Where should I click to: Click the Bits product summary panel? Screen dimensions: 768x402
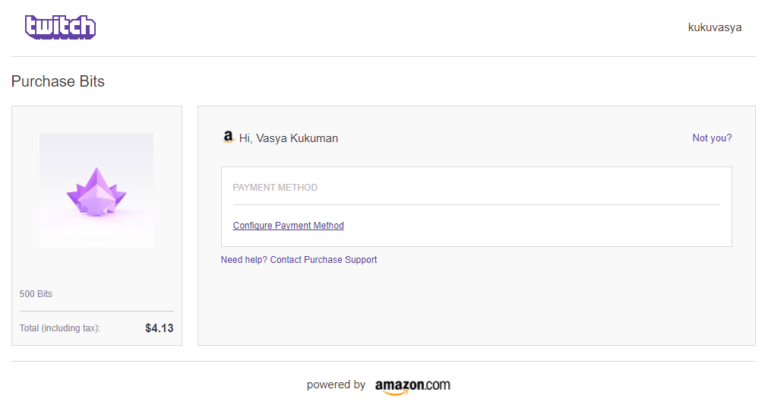[x=97, y=226]
